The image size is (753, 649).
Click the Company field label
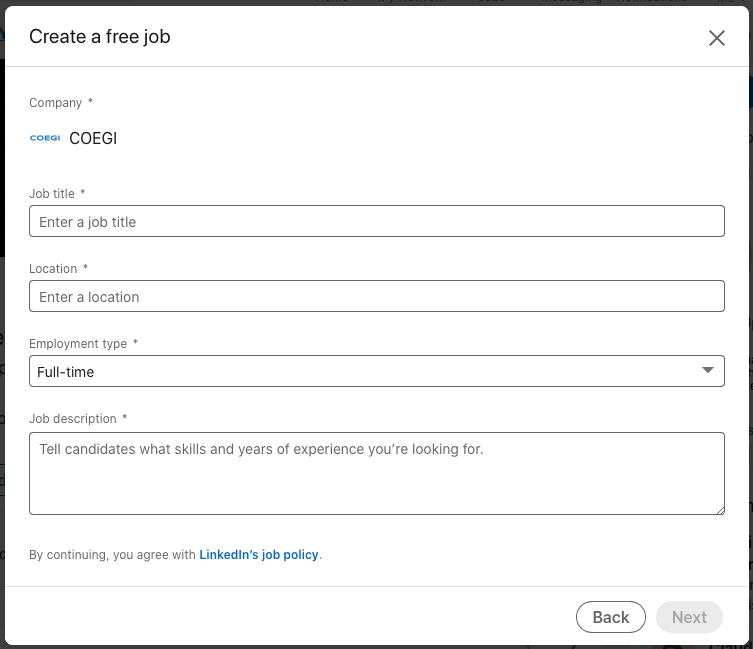[x=55, y=102]
